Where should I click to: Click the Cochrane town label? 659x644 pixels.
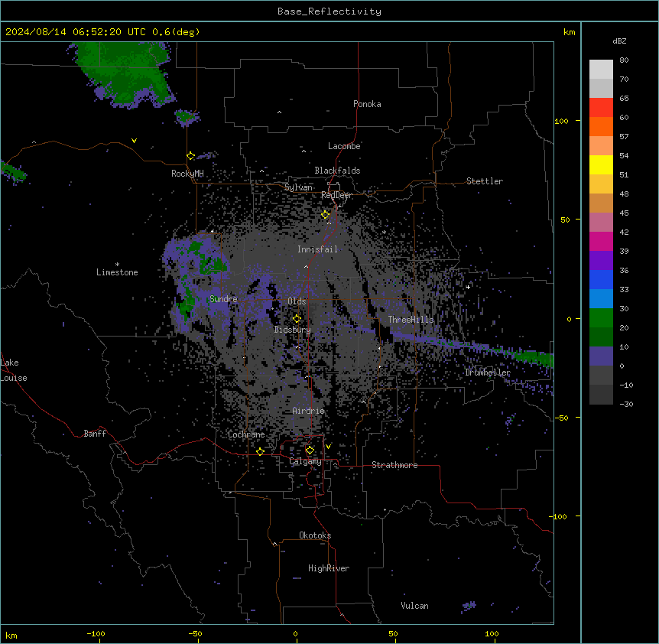coord(246,434)
